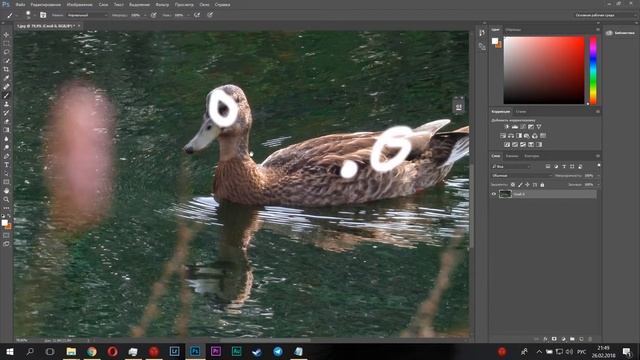
Task: Select the Brush tool in the left toolbar
Action: [x=6, y=96]
